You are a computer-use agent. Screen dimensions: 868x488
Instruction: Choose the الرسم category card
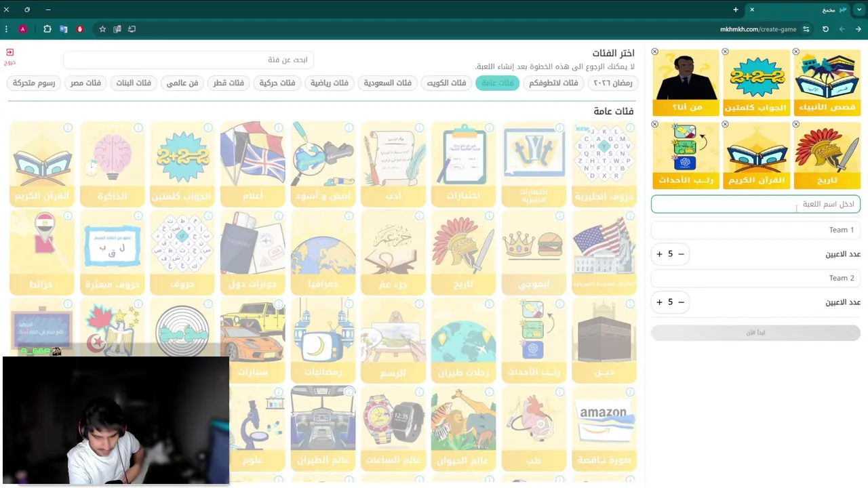393,341
